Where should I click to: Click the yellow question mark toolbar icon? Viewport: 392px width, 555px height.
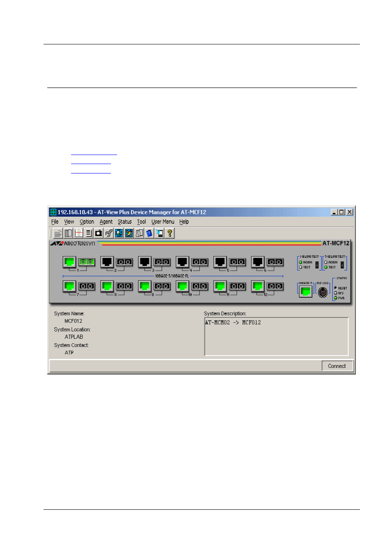tap(170, 234)
